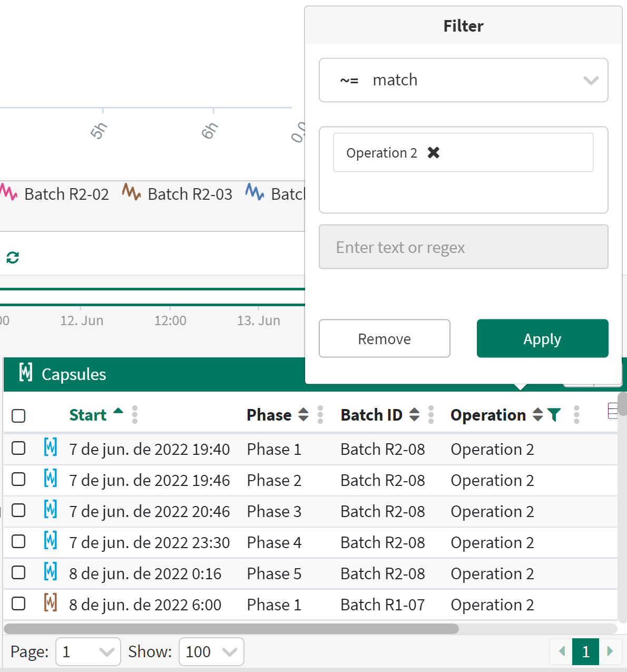
Task: Open the Show 100 rows dropdown
Action: 211,652
